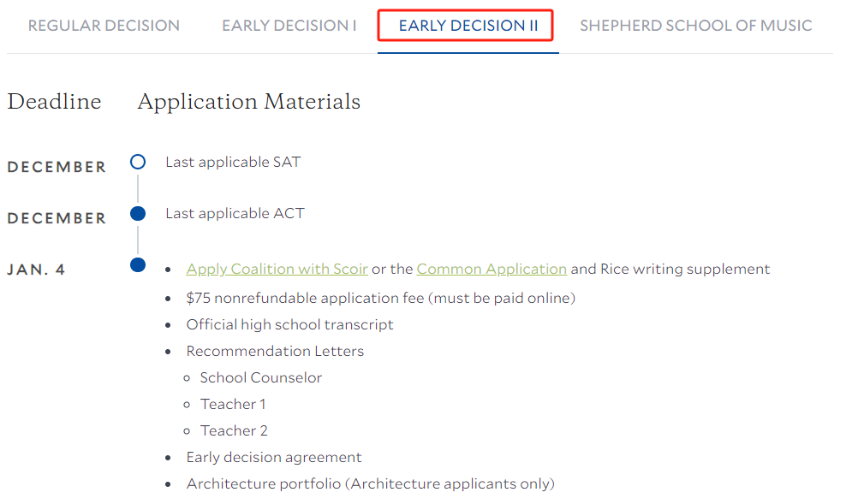
Task: Click the Jan. 4 timeline dot
Action: (138, 265)
